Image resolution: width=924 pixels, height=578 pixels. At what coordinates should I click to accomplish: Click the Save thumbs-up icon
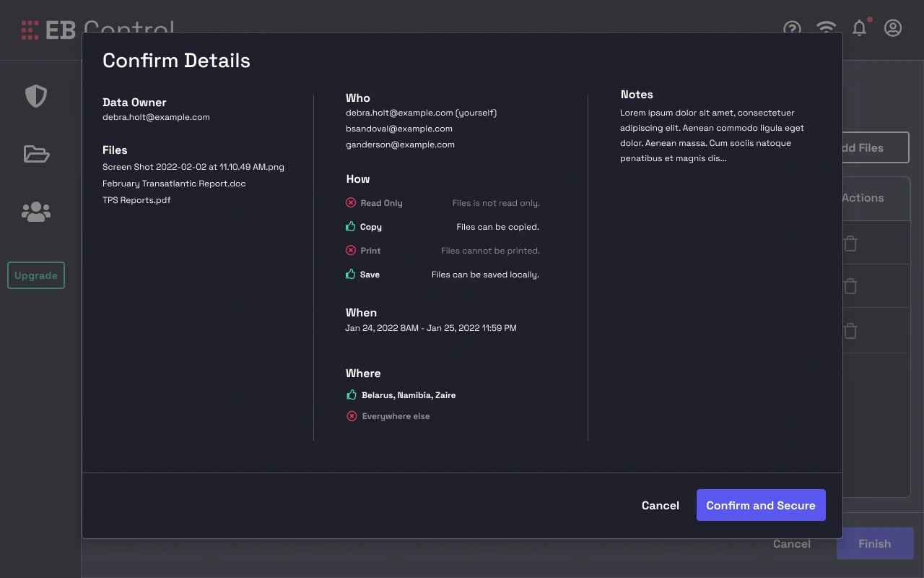coord(351,275)
